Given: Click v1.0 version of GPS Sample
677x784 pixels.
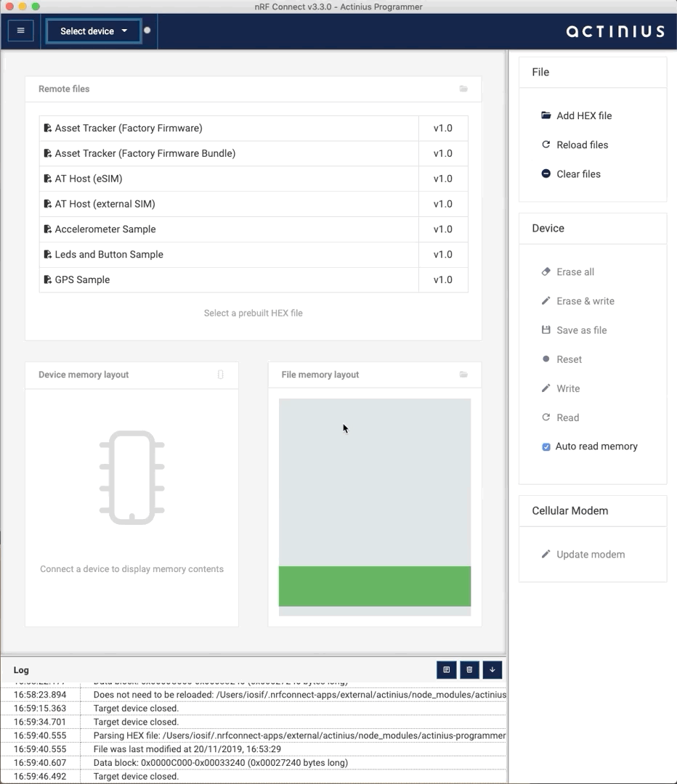Looking at the screenshot, I should click(x=443, y=279).
